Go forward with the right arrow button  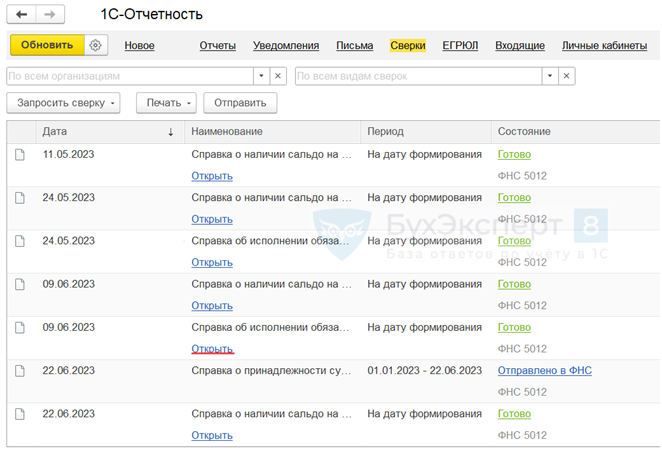50,14
